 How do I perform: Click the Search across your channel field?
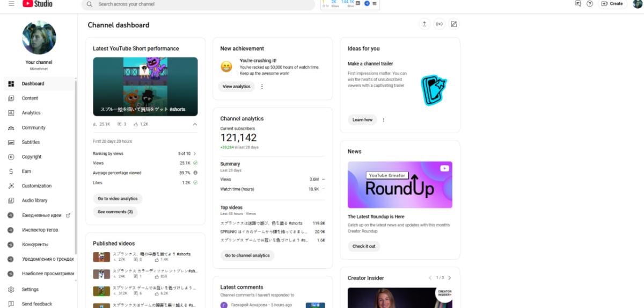(198, 4)
